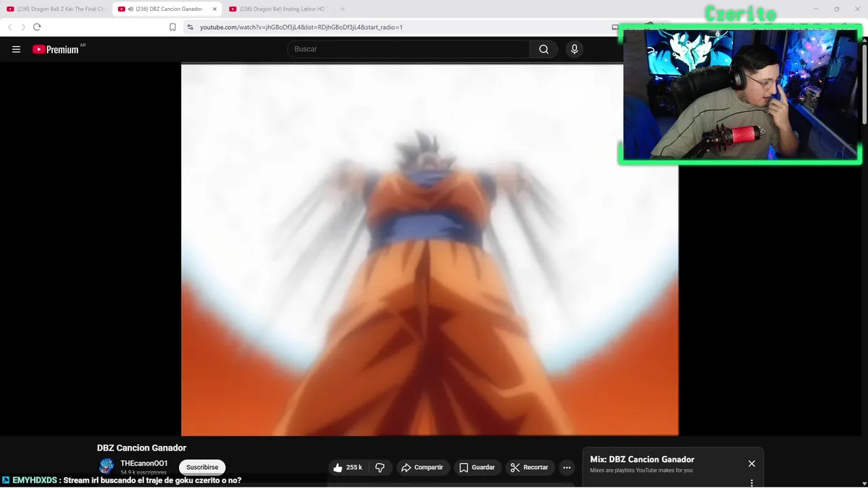The height and width of the screenshot is (488, 868).
Task: Clip the video with Recortar
Action: pos(530,468)
